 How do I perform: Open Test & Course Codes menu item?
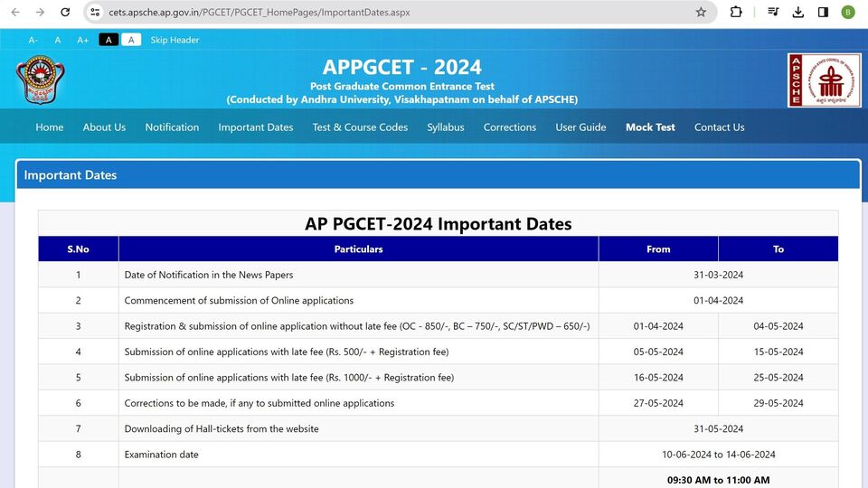point(360,127)
